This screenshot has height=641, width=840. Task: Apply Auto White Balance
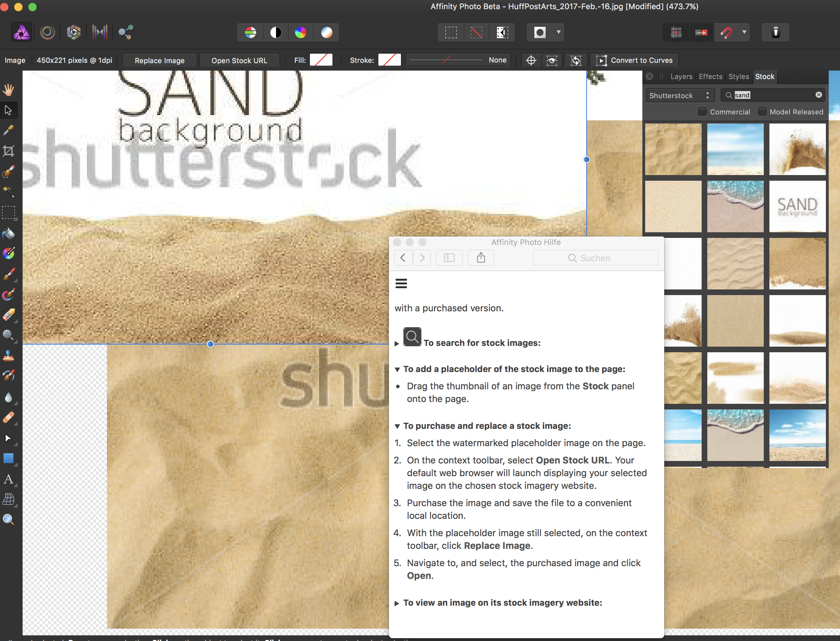tap(326, 32)
